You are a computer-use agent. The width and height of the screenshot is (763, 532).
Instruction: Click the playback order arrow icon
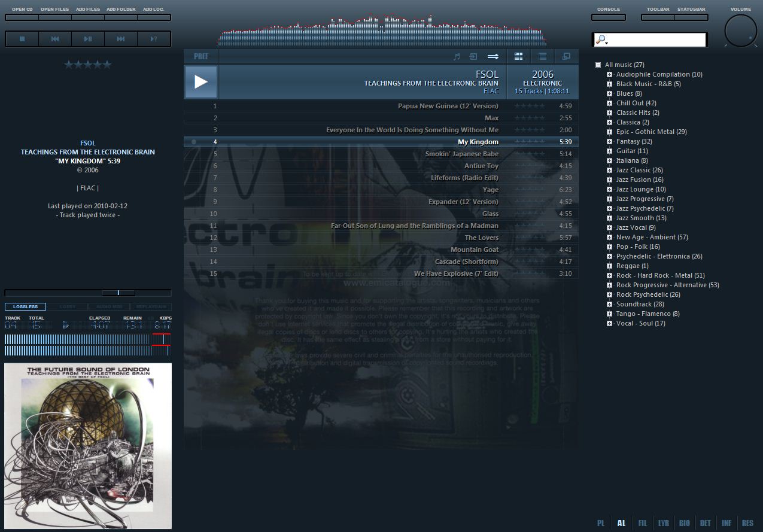point(493,56)
